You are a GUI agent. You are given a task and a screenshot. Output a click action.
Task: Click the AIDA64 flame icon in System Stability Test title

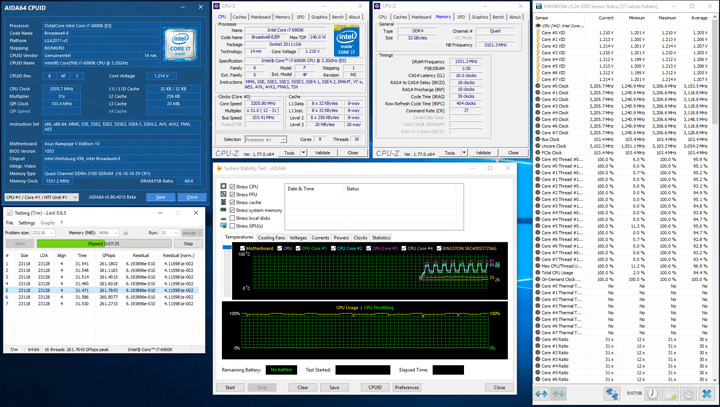220,168
